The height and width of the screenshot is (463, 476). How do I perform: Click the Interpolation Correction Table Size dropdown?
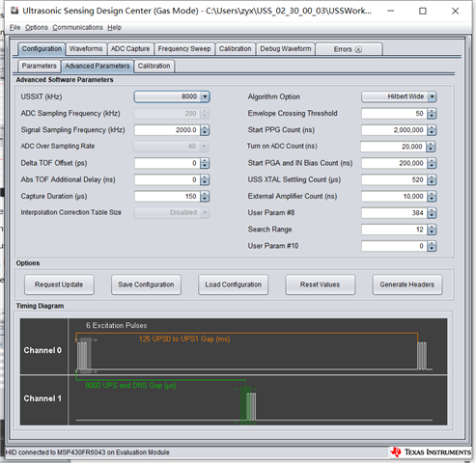[172, 212]
